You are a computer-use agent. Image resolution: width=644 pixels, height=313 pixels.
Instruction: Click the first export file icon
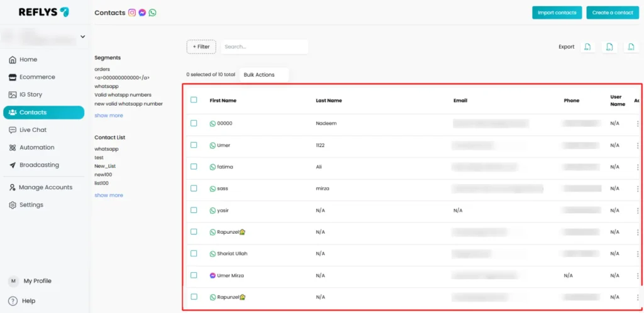(587, 47)
